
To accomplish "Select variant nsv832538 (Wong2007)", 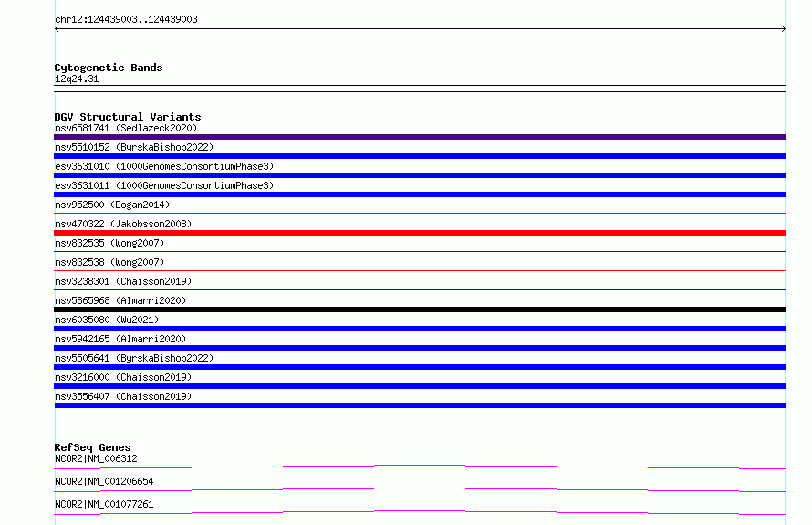I will pos(109,262).
